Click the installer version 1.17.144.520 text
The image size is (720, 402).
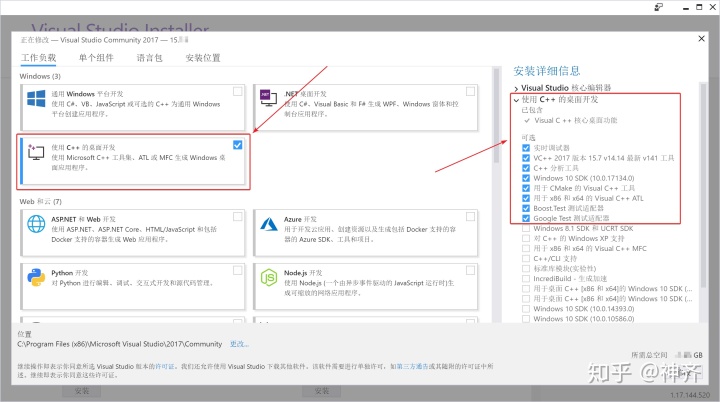point(690,395)
